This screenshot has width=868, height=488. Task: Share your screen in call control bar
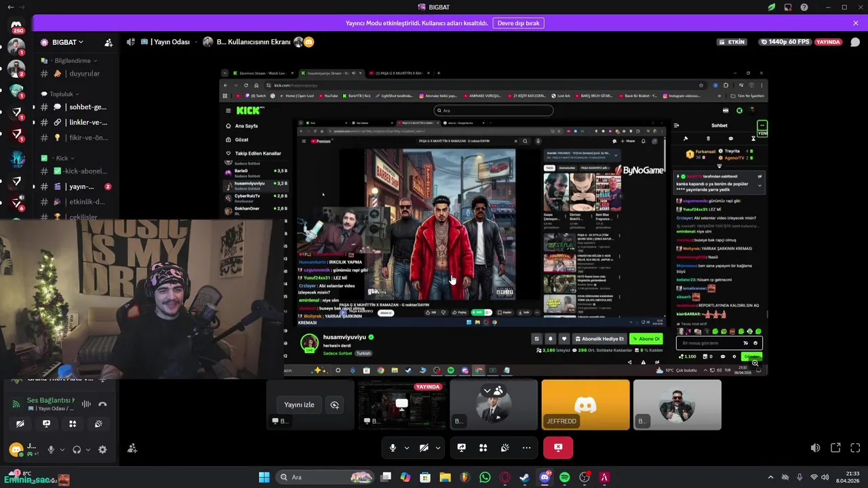pyautogui.click(x=462, y=447)
